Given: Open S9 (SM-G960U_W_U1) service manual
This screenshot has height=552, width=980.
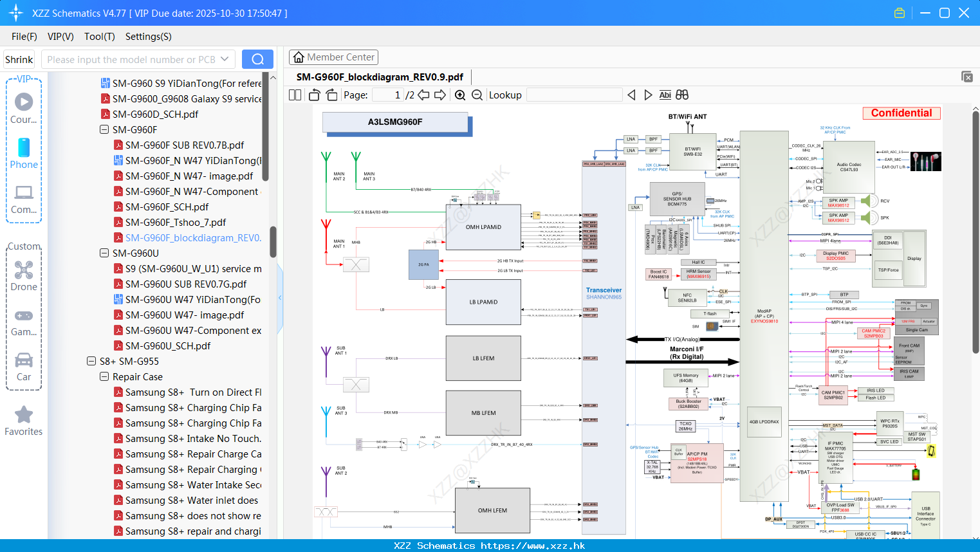Looking at the screenshot, I should (x=188, y=268).
